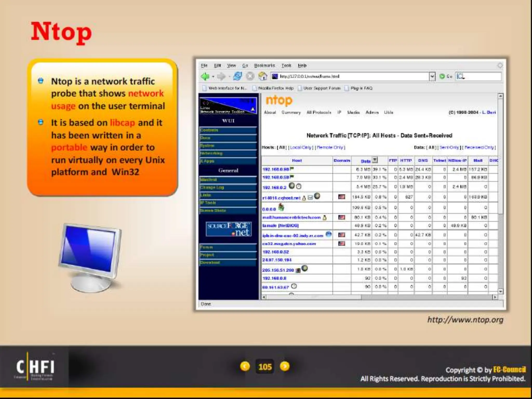Viewport: 532px width, 399px height.
Task: Sort table by HTTP column header
Action: [406, 161]
